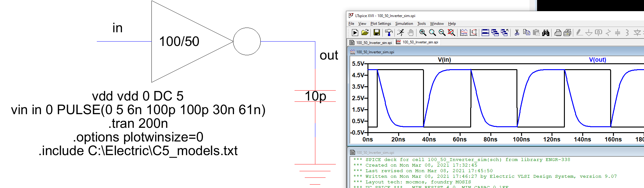Open the Simulation menu
Viewport: 644px width, 188px height.
pos(404,24)
